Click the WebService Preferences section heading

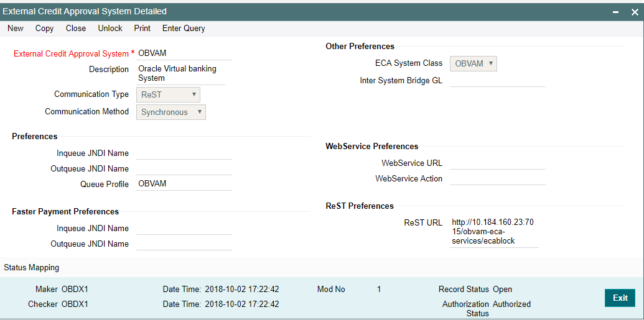pyautogui.click(x=372, y=147)
